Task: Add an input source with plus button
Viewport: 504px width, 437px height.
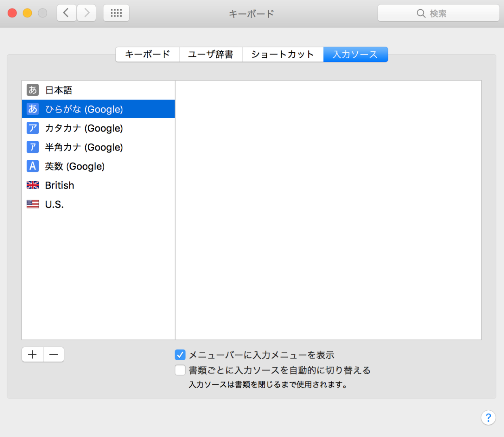Action: click(x=32, y=354)
